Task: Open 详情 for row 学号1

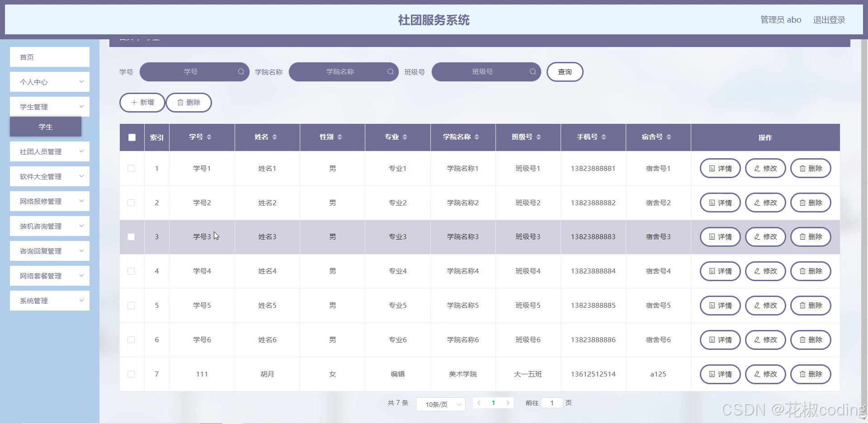Action: [720, 169]
